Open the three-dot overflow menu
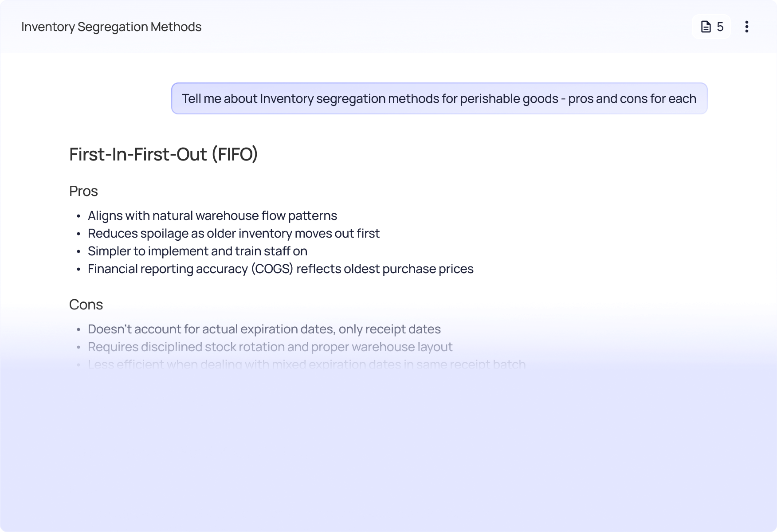Viewport: 777px width, 532px height. pyautogui.click(x=747, y=27)
